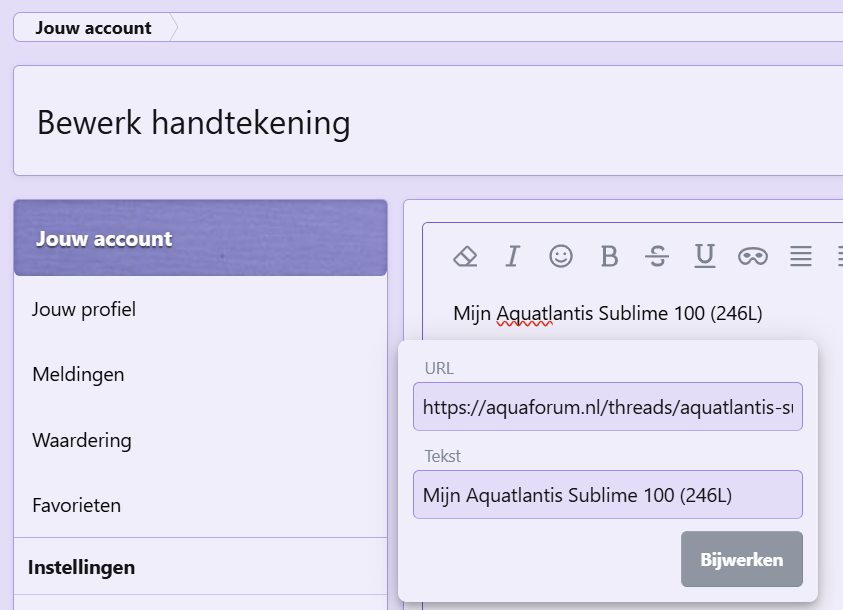Toggle underline formatting
Viewport: 843px width, 610px height.
point(705,256)
